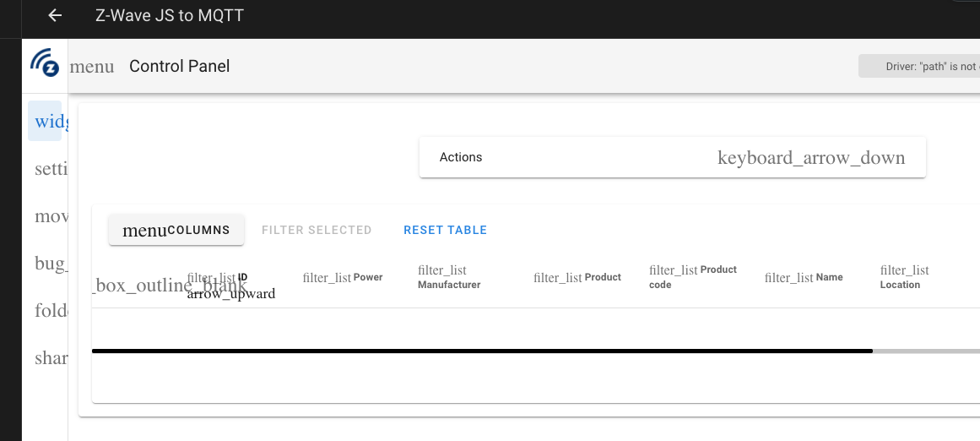
Task: Open the bug_report debug sidebar item
Action: point(48,263)
